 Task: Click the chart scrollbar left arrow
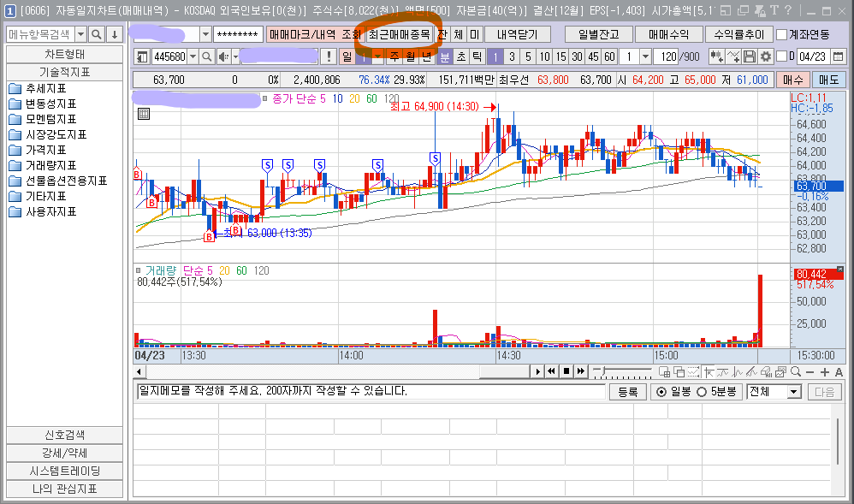pos(139,371)
